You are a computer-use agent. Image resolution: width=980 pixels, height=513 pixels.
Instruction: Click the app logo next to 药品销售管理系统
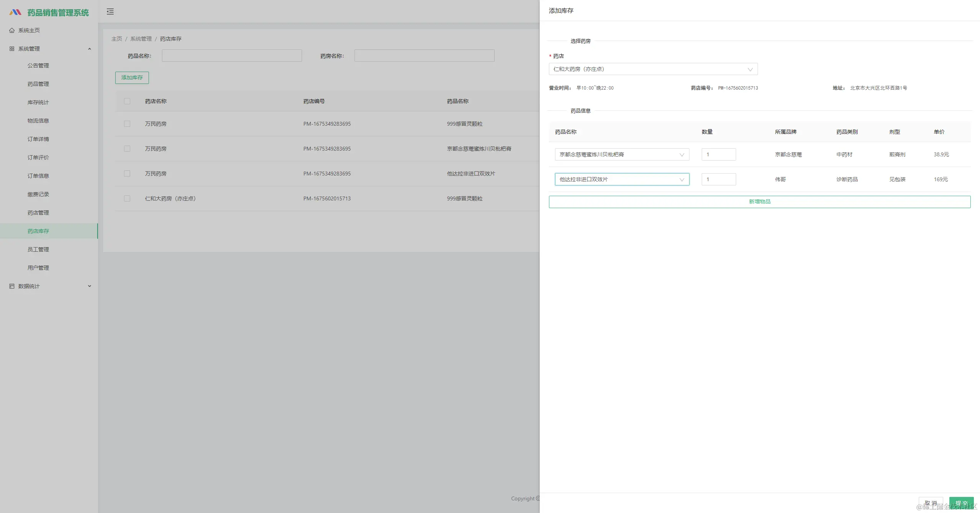pyautogui.click(x=15, y=12)
